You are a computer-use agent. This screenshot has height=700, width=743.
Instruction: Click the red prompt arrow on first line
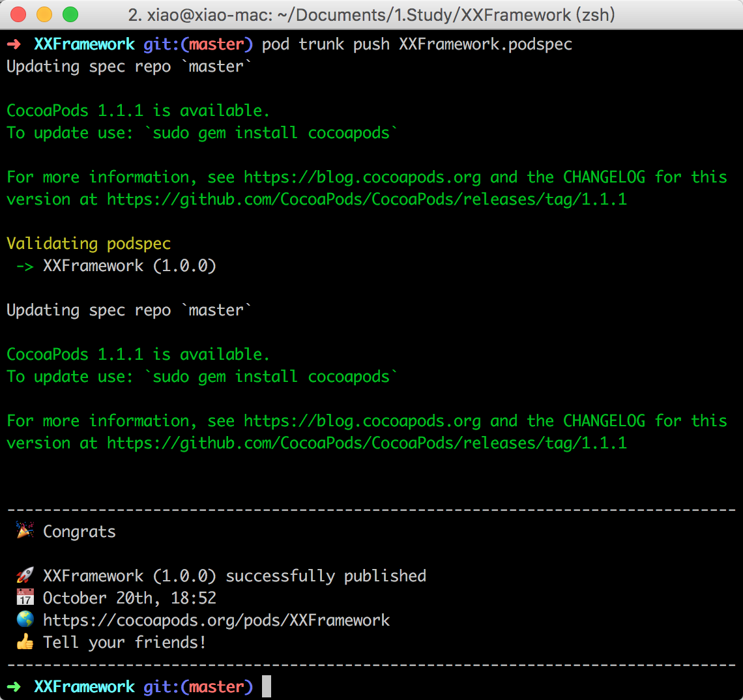click(14, 44)
